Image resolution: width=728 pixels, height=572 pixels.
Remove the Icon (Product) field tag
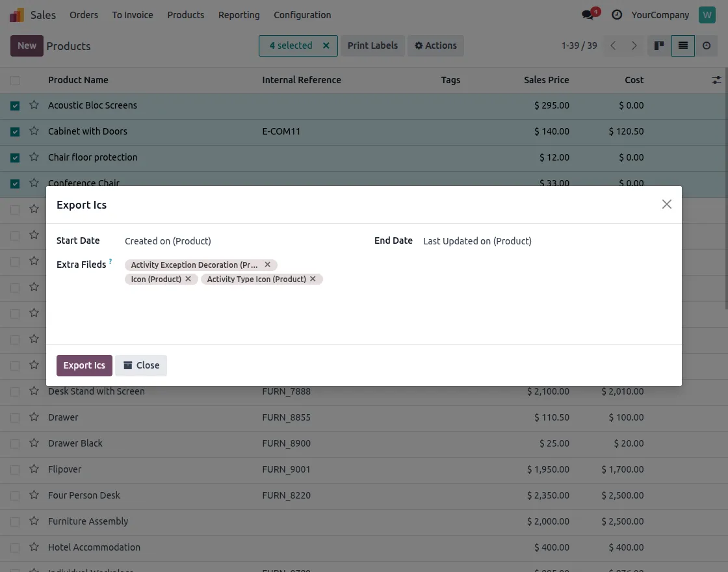pyautogui.click(x=188, y=279)
